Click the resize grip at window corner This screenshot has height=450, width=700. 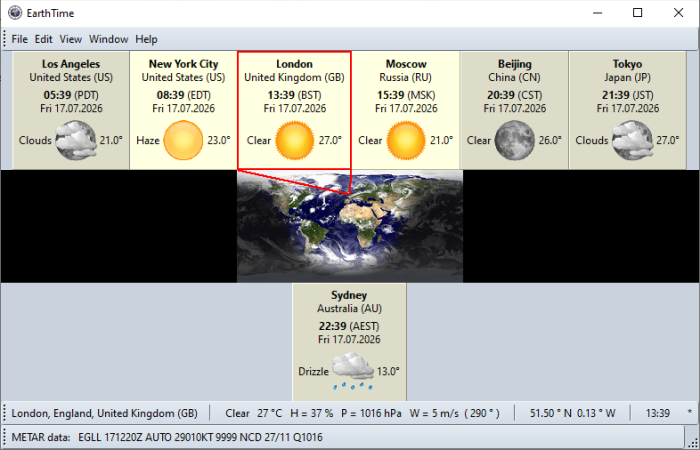pos(692,441)
